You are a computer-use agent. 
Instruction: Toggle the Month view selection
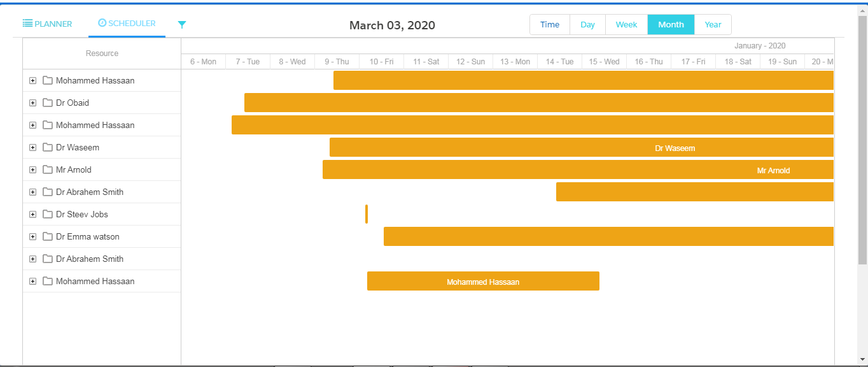(671, 24)
